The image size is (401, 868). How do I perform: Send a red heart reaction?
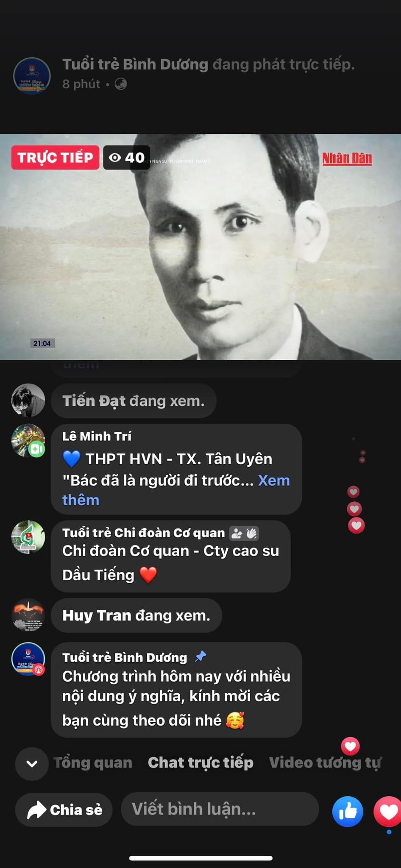[x=387, y=811]
